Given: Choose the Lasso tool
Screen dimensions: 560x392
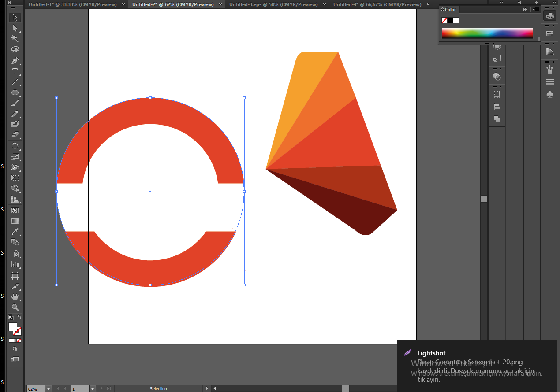Looking at the screenshot, I should (x=15, y=50).
